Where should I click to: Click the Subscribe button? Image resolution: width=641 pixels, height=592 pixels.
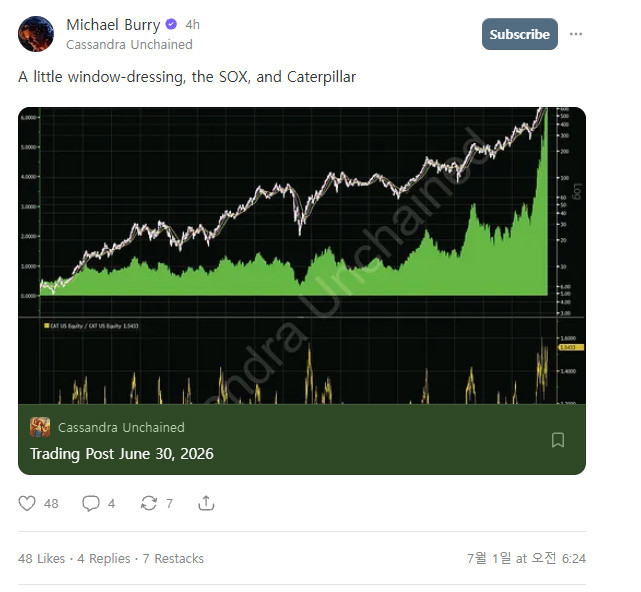tap(520, 34)
